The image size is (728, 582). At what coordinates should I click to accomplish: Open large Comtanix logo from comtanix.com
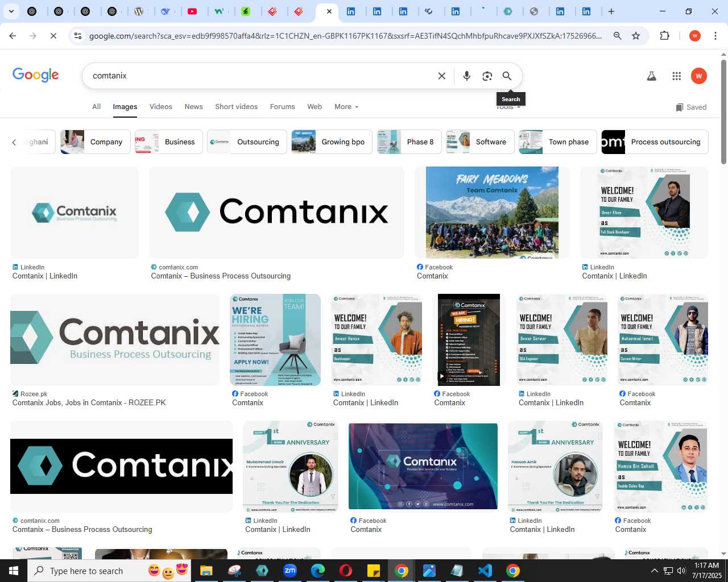(276, 213)
